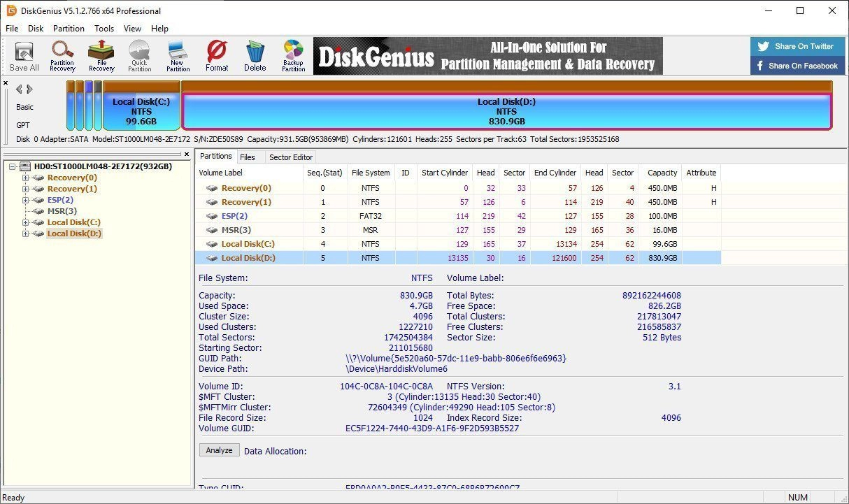Format the selected partition
This screenshot has width=849, height=504.
[216, 55]
